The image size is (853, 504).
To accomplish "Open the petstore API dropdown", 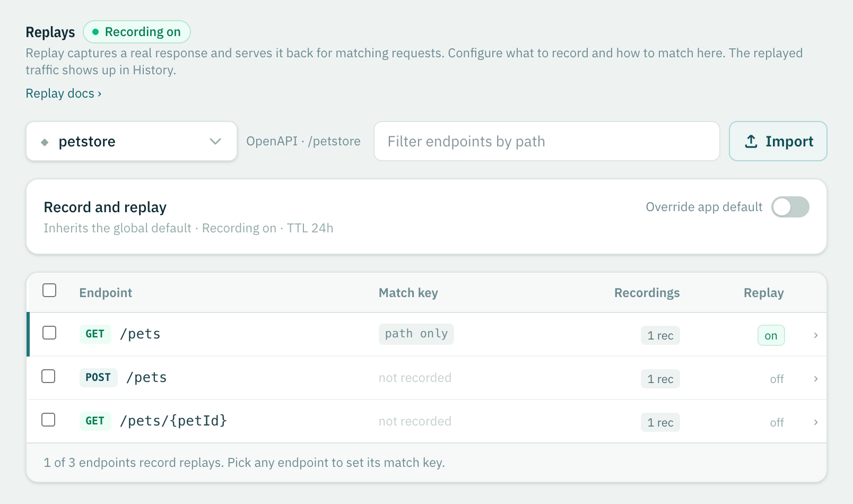I will [x=132, y=141].
